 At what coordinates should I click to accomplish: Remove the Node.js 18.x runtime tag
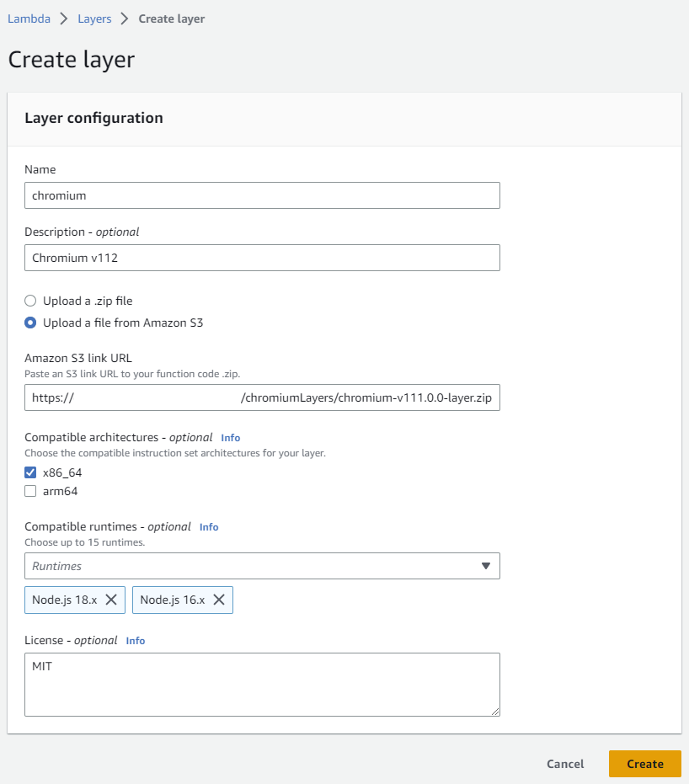(110, 600)
